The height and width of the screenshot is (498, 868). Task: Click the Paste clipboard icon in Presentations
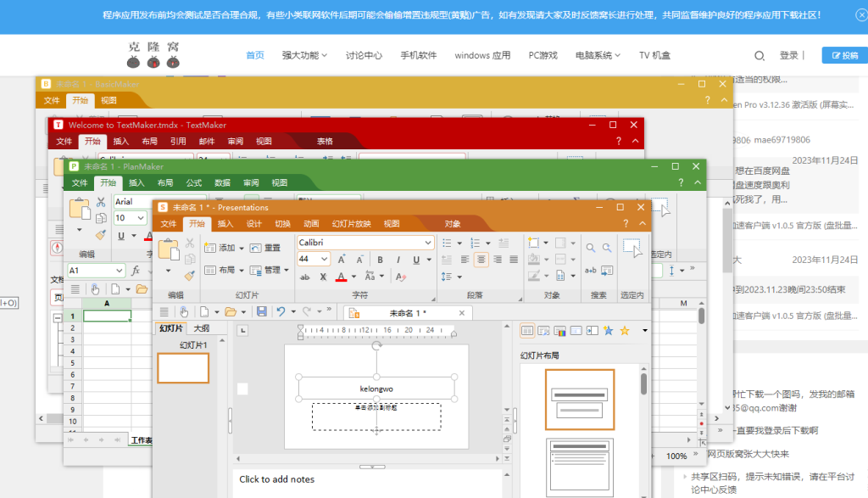point(169,249)
